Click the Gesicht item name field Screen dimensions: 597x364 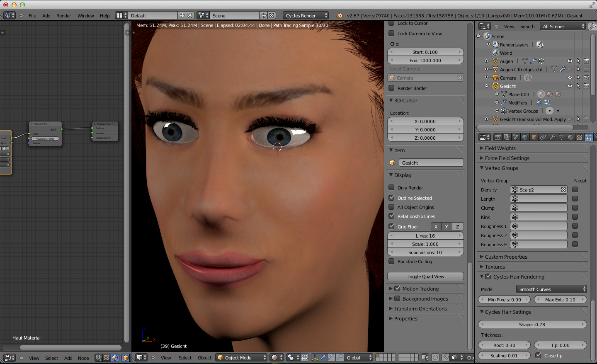click(431, 163)
